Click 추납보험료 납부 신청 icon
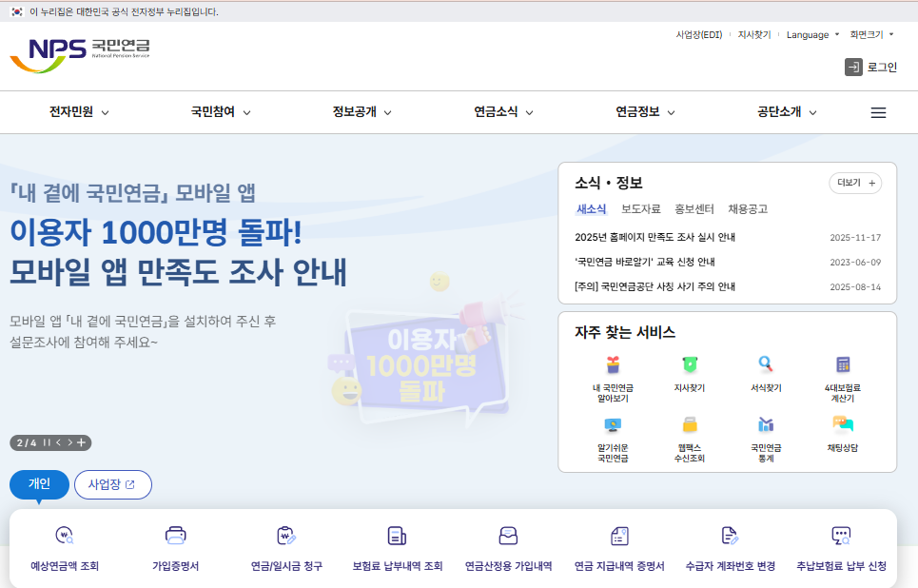Image resolution: width=918 pixels, height=588 pixels. click(x=841, y=536)
